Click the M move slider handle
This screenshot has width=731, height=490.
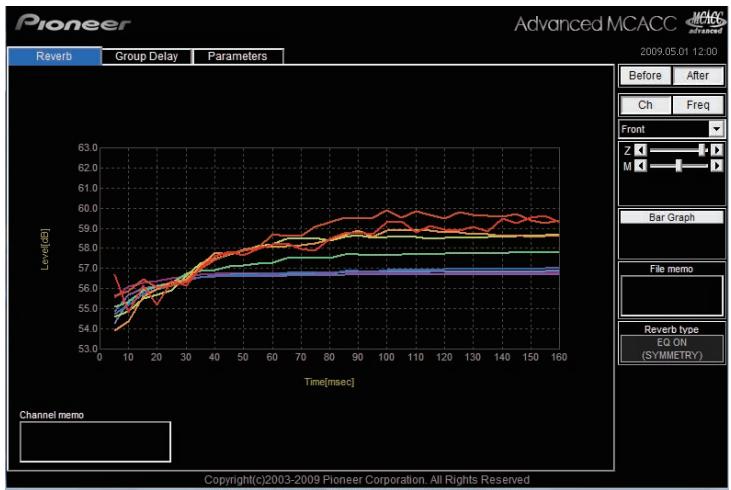(x=679, y=166)
